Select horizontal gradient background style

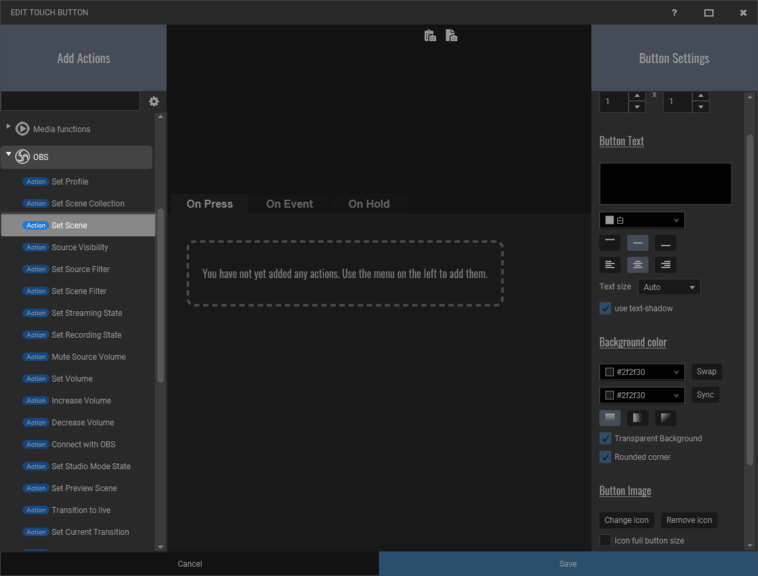tap(638, 418)
